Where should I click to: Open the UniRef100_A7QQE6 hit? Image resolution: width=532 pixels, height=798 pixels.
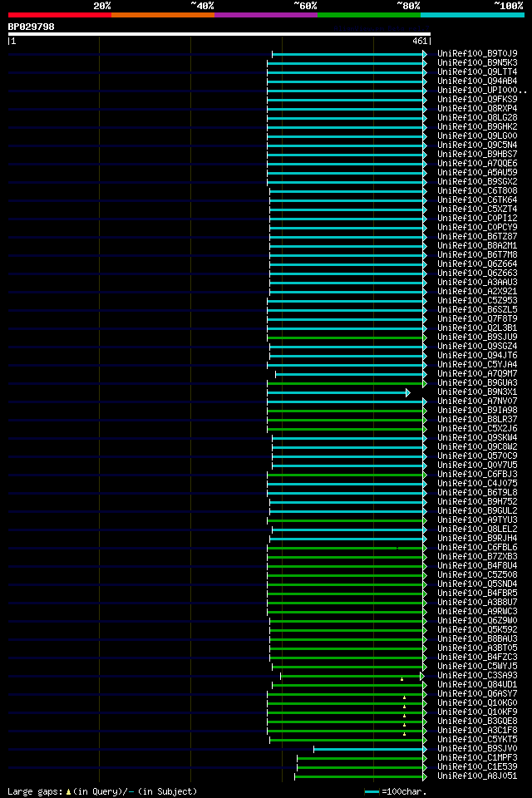click(477, 164)
